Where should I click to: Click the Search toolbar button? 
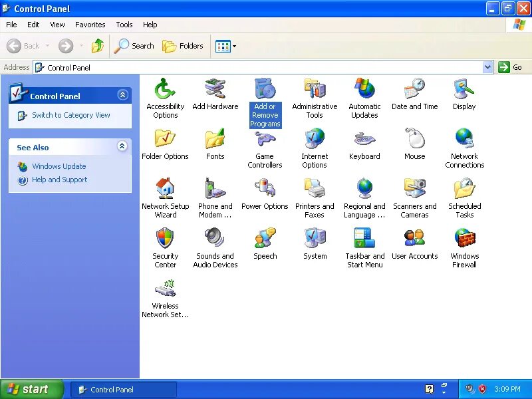tap(134, 46)
